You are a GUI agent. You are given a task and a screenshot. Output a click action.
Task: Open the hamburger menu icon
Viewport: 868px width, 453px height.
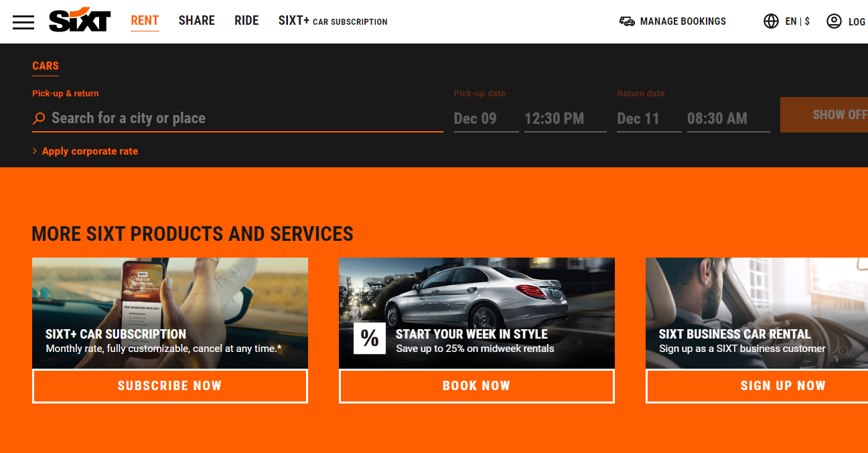coord(23,21)
